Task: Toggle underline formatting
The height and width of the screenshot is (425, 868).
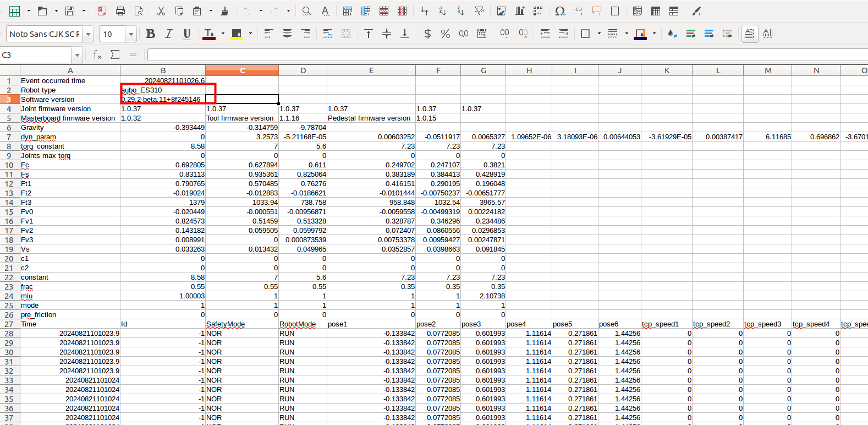Action: [x=187, y=34]
